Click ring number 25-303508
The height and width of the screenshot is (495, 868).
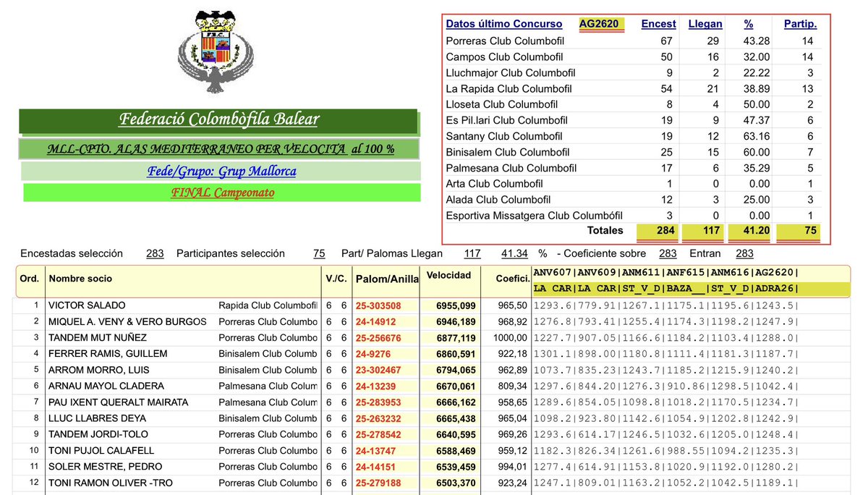pos(378,305)
